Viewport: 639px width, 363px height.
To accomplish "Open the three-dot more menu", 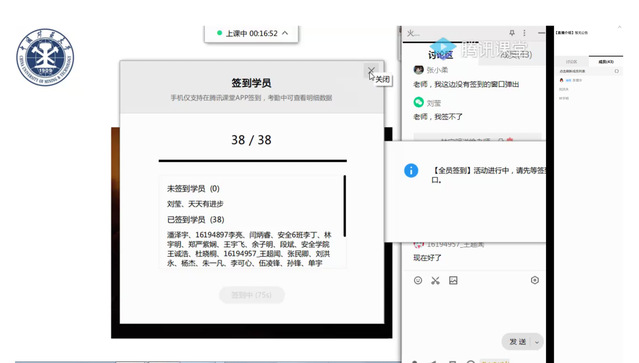I will click(524, 33).
